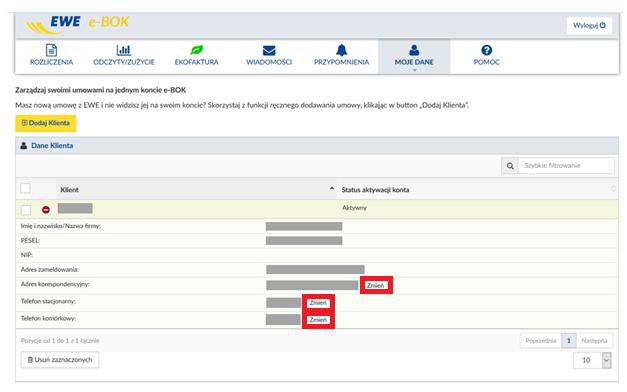Toggle the select-all checkbox in table header

[25, 188]
